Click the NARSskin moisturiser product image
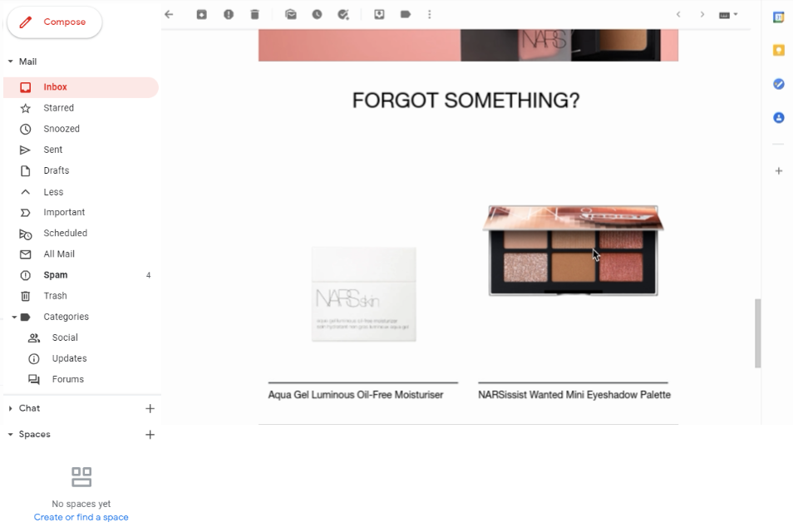Screen dimensions: 793x532 [363, 294]
